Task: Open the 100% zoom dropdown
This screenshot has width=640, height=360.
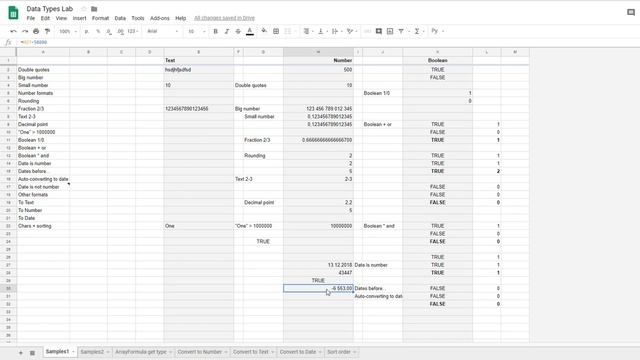Action: (68, 31)
